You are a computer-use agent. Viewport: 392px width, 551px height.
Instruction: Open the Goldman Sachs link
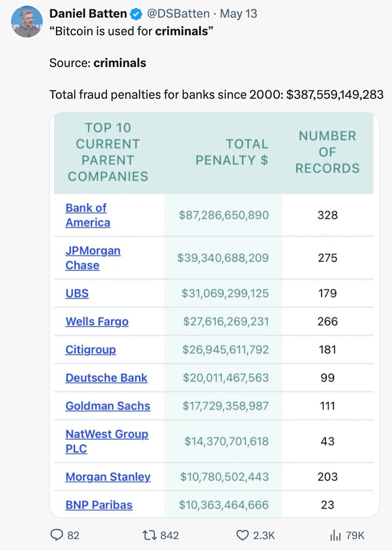[x=107, y=406]
